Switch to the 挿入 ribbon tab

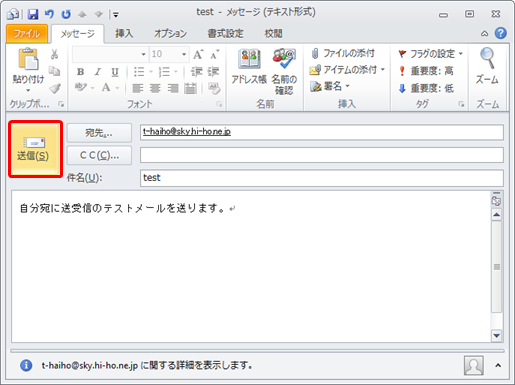[x=124, y=33]
